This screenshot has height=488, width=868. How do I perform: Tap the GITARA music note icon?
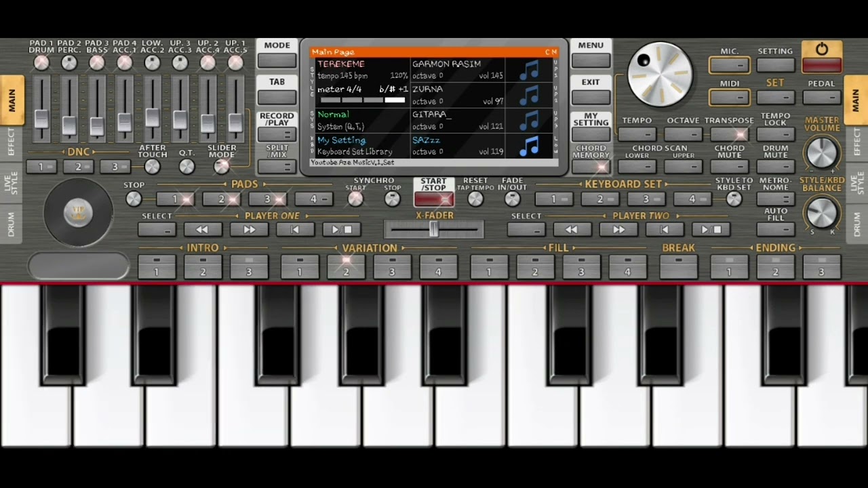pos(529,121)
